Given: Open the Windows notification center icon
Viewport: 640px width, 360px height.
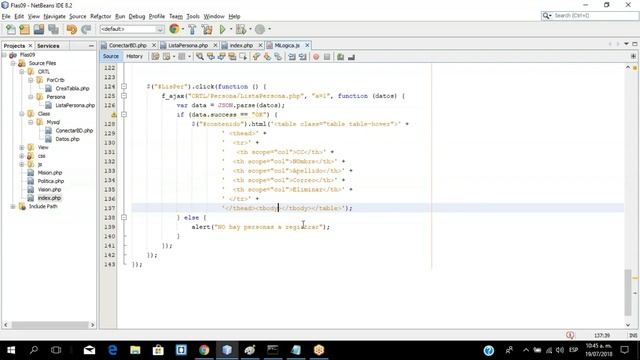Looking at the screenshot, I should [x=624, y=350].
